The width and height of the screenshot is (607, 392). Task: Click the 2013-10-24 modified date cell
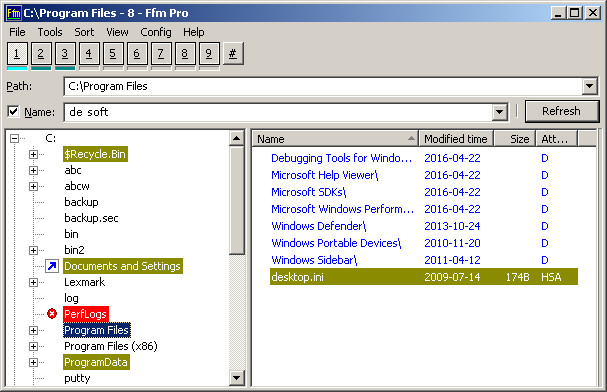(452, 226)
